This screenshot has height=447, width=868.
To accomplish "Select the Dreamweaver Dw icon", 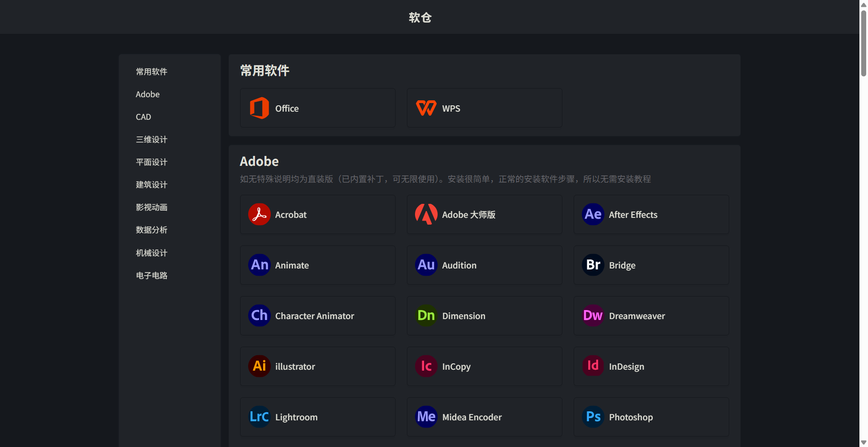I will click(593, 316).
